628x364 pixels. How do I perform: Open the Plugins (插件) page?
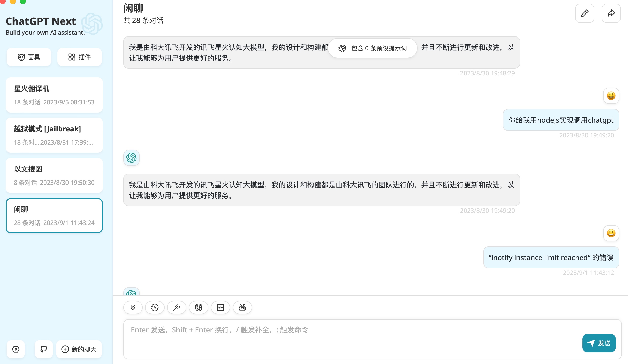[x=79, y=57]
